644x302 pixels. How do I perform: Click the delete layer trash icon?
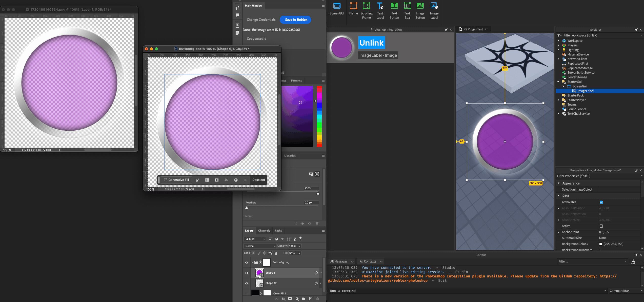click(317, 299)
